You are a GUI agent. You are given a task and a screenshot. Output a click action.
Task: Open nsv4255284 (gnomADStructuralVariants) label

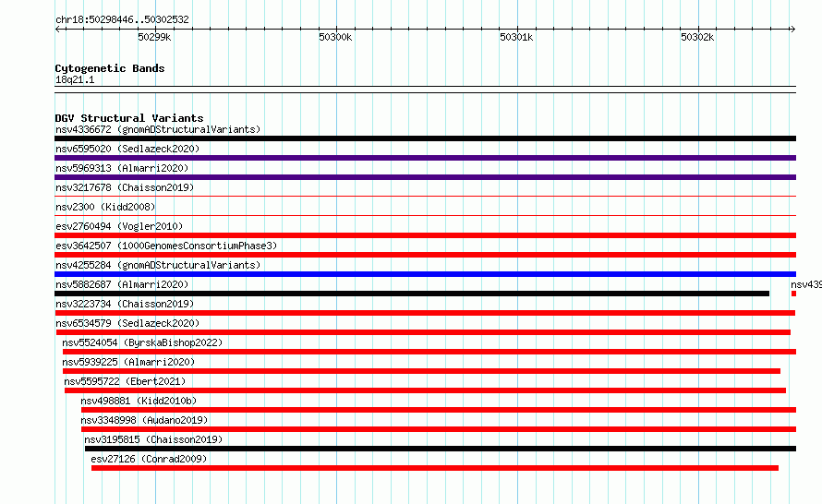(x=158, y=265)
